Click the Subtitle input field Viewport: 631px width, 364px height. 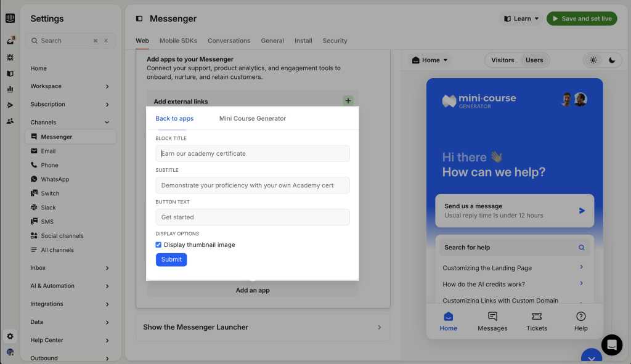point(253,185)
